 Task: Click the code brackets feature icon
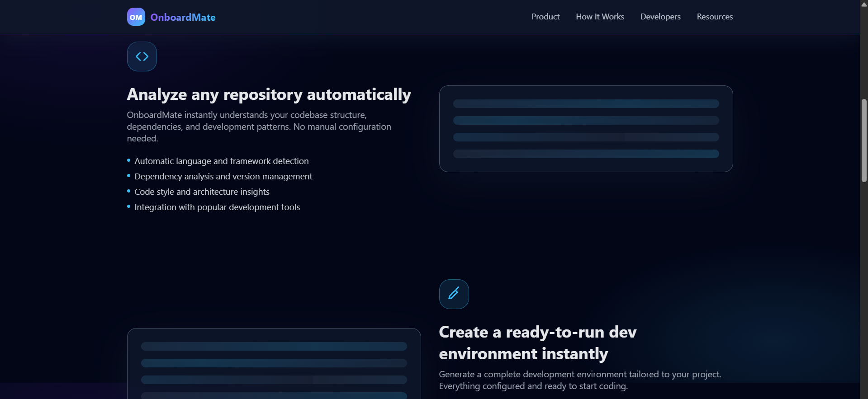(x=142, y=56)
